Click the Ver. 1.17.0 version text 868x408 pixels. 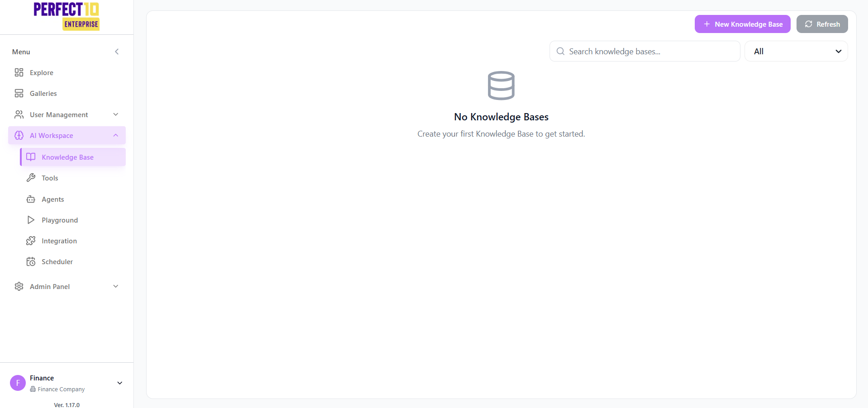coord(67,405)
